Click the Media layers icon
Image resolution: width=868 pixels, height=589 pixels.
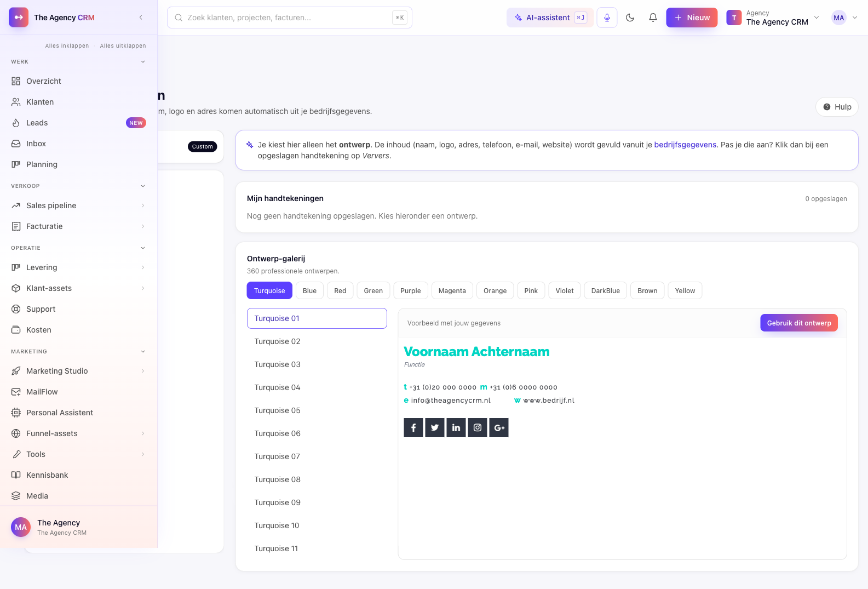click(16, 496)
